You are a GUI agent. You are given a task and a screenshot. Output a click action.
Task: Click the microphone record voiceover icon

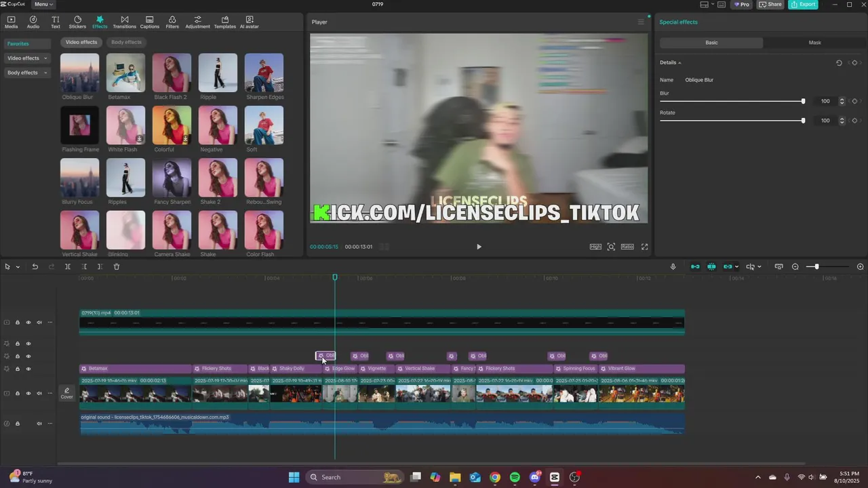[x=673, y=266]
